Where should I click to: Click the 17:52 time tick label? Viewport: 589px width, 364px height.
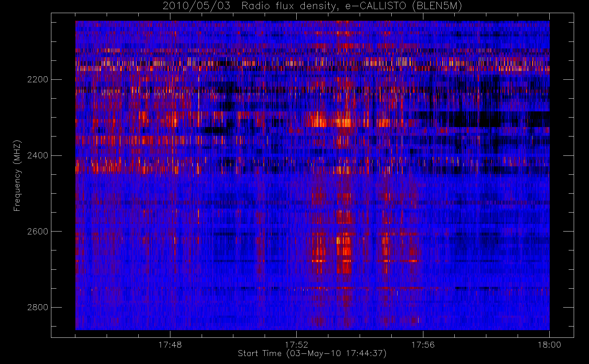pyautogui.click(x=296, y=345)
